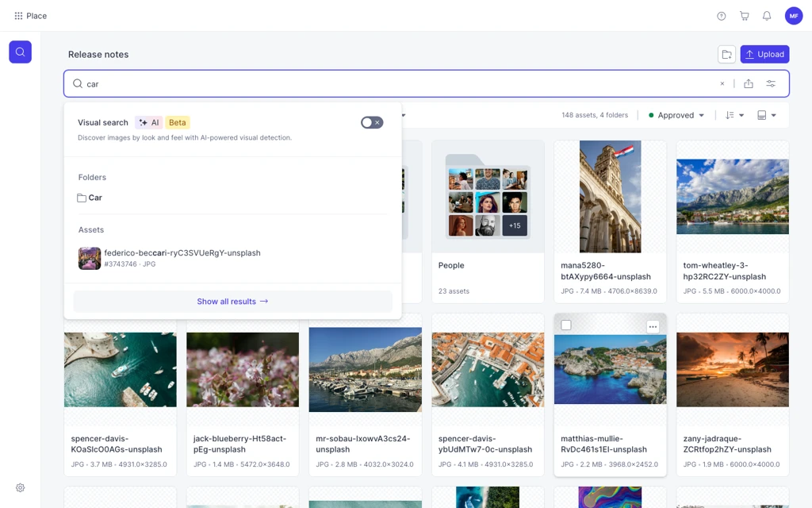
Task: Click the AI badge next to Visual search
Action: 148,123
